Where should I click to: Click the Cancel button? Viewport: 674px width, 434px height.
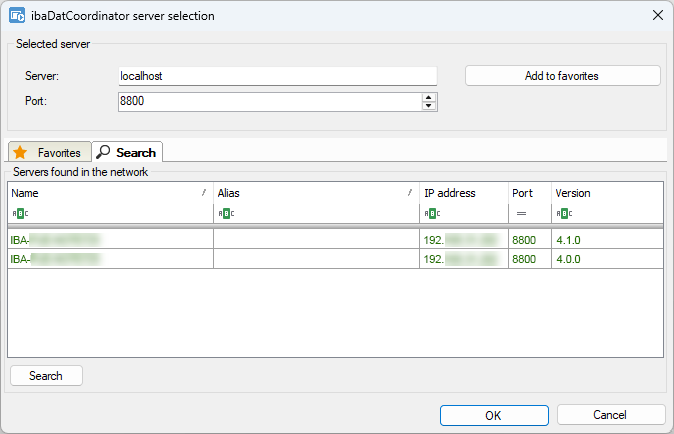tap(611, 415)
